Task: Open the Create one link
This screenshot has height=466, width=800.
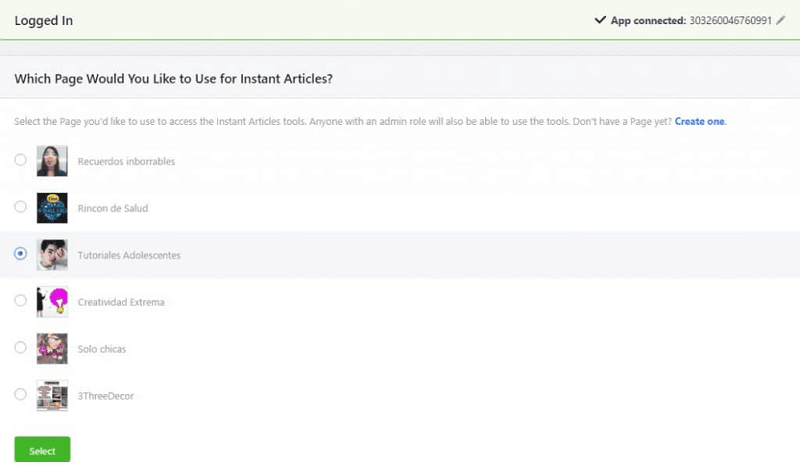Action: (x=700, y=121)
